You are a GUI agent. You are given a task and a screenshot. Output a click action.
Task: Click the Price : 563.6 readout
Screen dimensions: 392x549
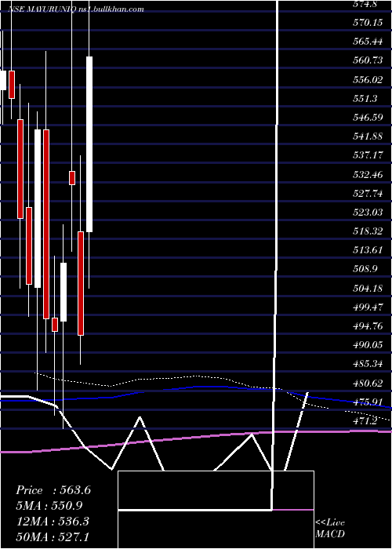tap(53, 490)
